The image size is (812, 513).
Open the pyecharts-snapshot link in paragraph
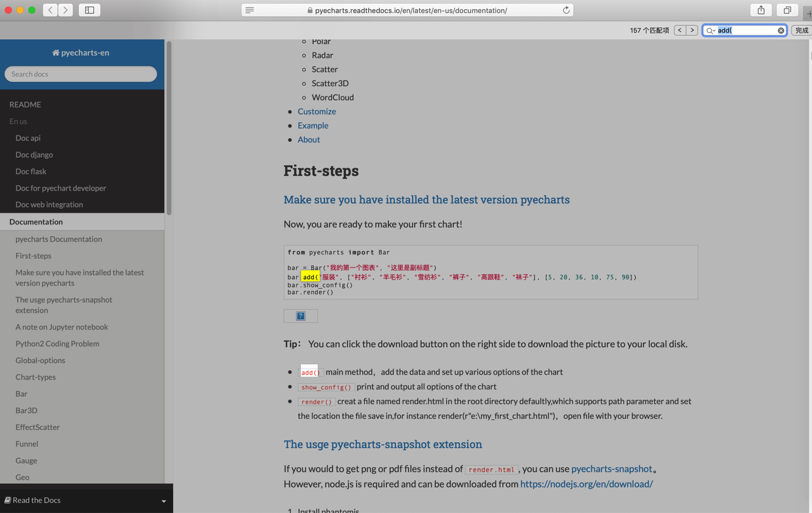tap(612, 468)
